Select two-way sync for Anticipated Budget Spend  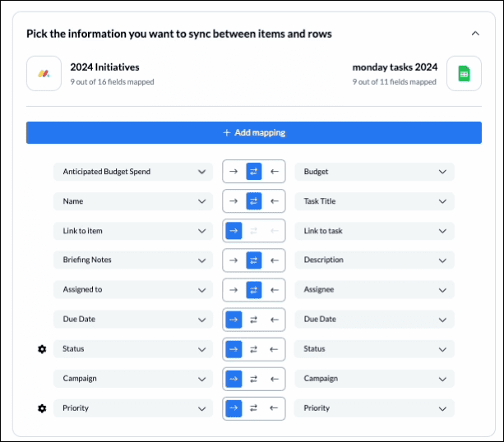tap(254, 172)
